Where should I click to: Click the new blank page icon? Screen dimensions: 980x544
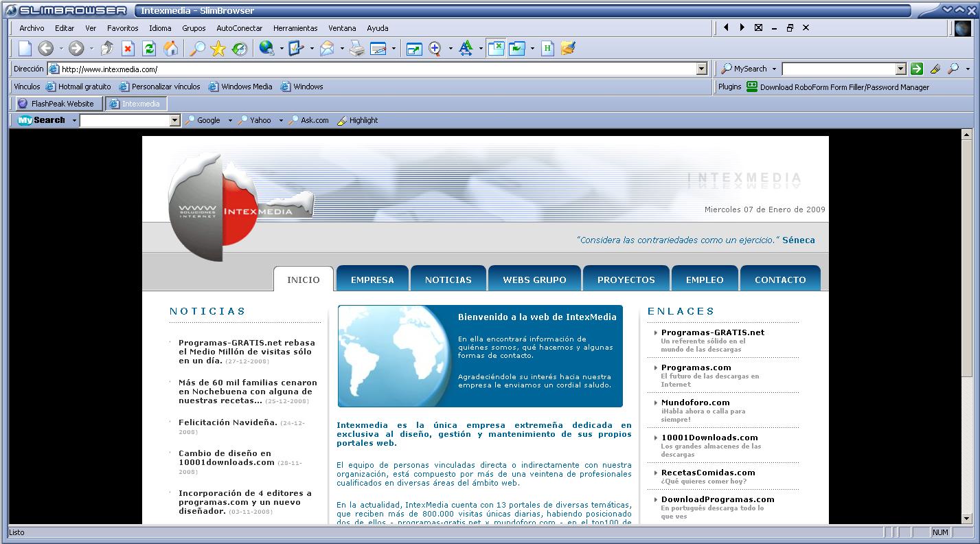(x=25, y=48)
